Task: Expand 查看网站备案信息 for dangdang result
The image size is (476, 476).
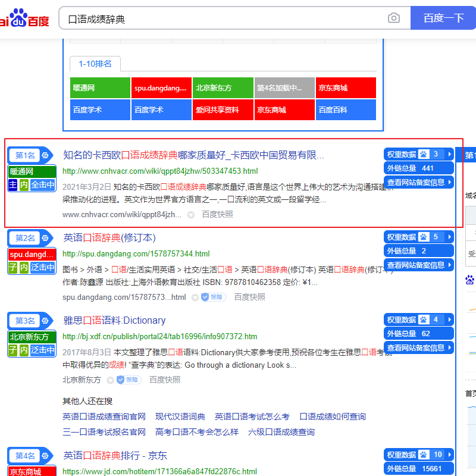Action: (419, 265)
